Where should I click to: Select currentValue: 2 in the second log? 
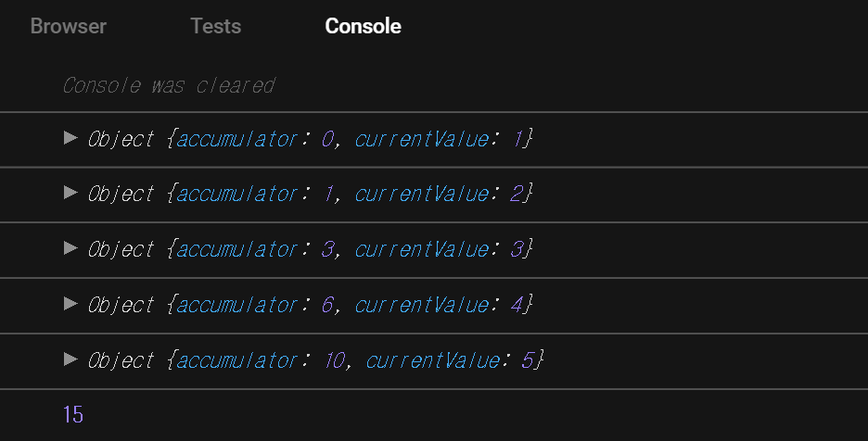click(x=439, y=194)
